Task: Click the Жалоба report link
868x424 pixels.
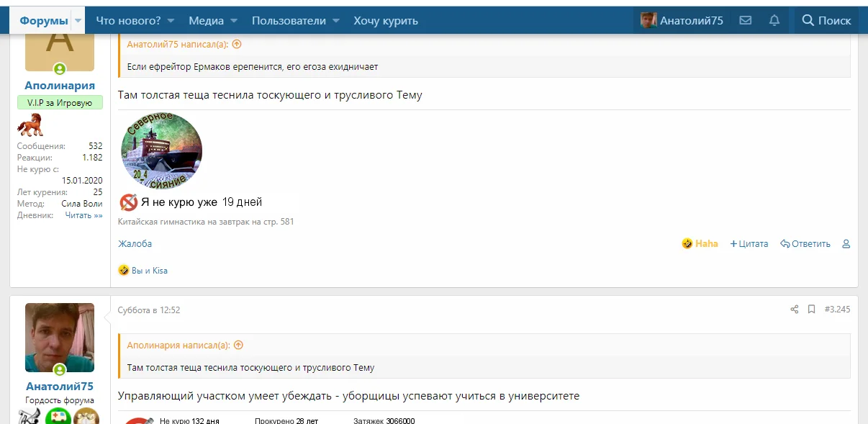Action: point(135,244)
